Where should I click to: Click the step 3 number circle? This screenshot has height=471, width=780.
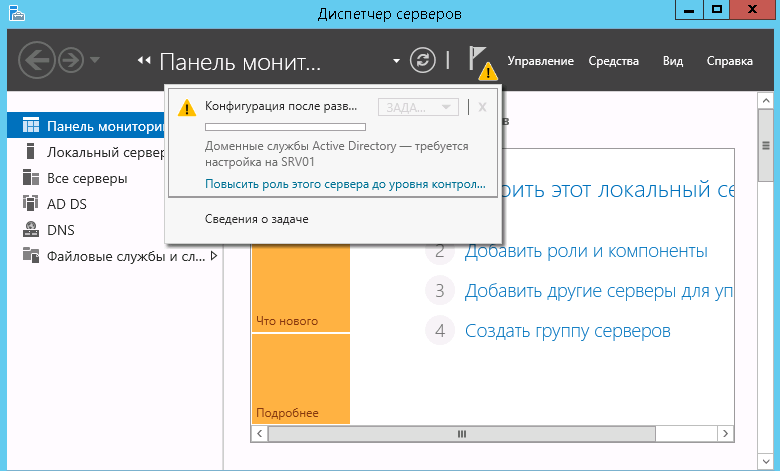point(440,290)
